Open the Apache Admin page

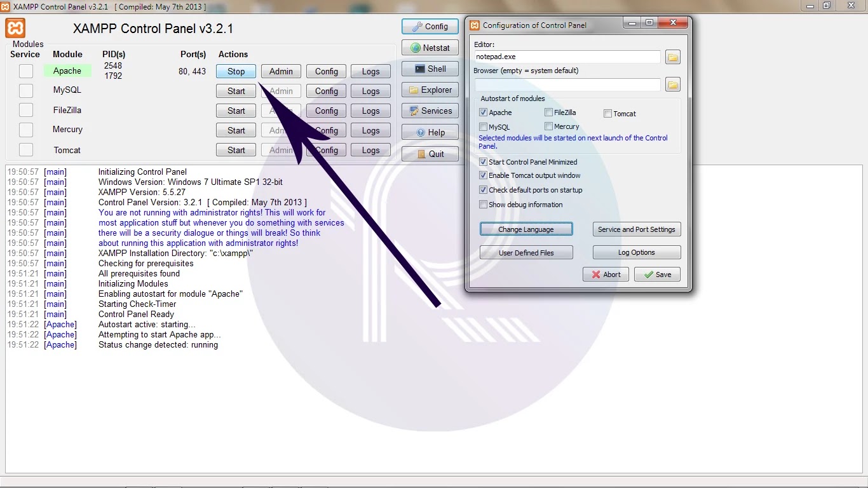281,72
